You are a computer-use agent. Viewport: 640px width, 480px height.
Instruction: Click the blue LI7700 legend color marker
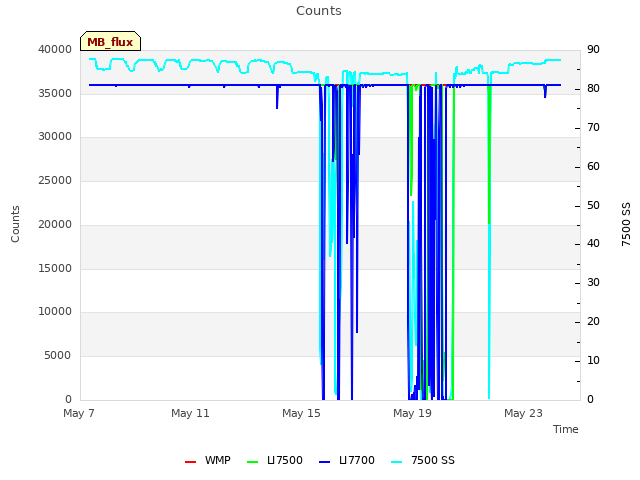coord(324,462)
